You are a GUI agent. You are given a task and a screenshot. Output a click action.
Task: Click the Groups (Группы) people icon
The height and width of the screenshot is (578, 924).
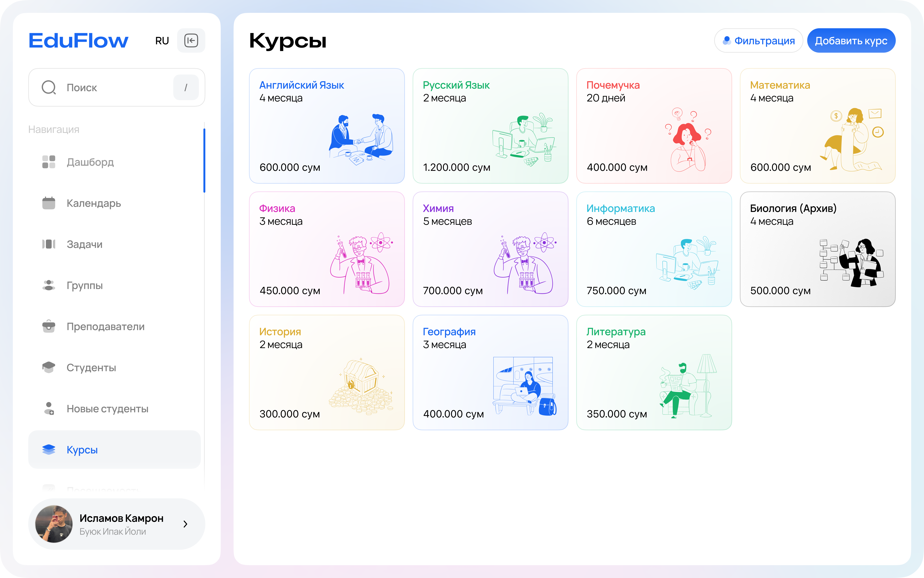49,285
